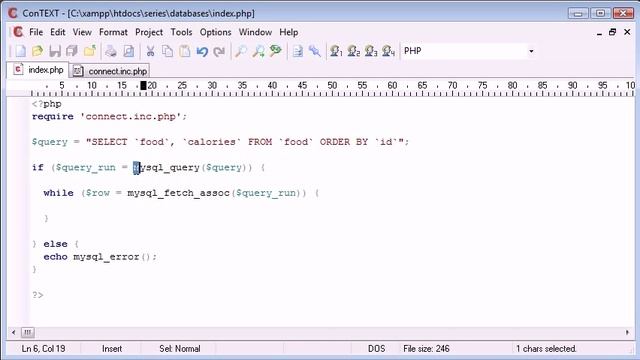Switch to the connect.inc.php tab
Image resolution: width=640 pixels, height=360 pixels.
click(110, 71)
